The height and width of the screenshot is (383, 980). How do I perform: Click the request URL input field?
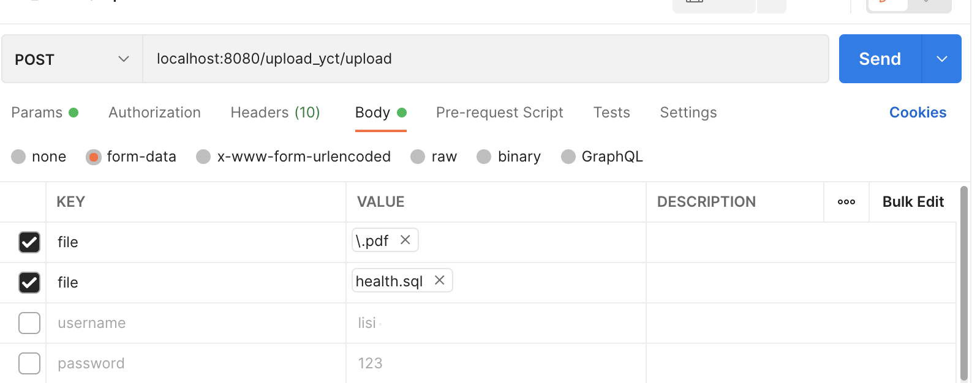(x=484, y=59)
